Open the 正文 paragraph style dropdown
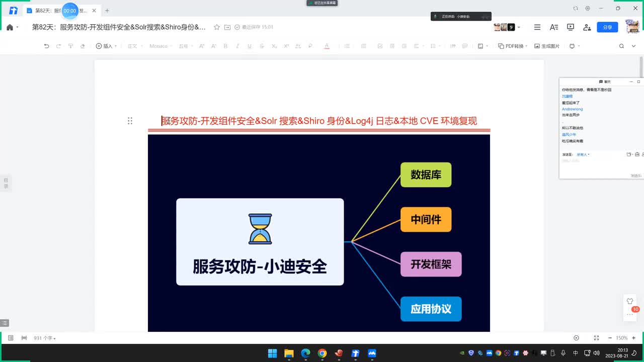 134,46
